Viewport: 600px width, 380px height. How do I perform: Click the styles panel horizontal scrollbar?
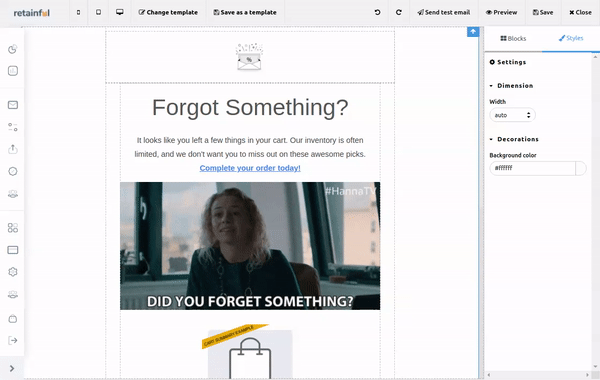[x=538, y=375]
